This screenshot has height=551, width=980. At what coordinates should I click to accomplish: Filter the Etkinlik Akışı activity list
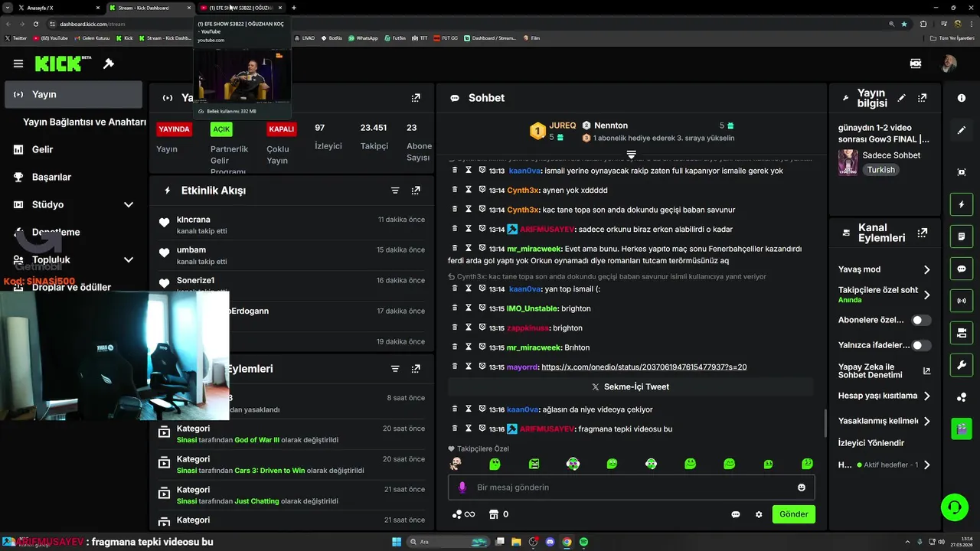click(395, 191)
